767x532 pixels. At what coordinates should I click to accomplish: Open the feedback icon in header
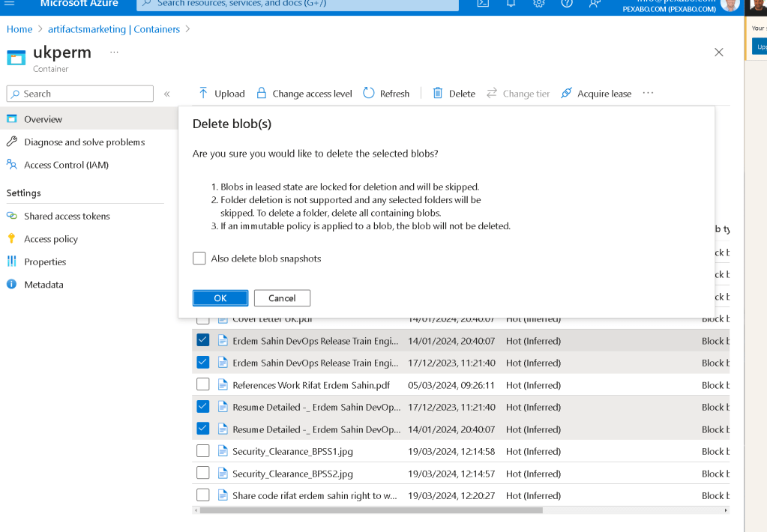595,3
